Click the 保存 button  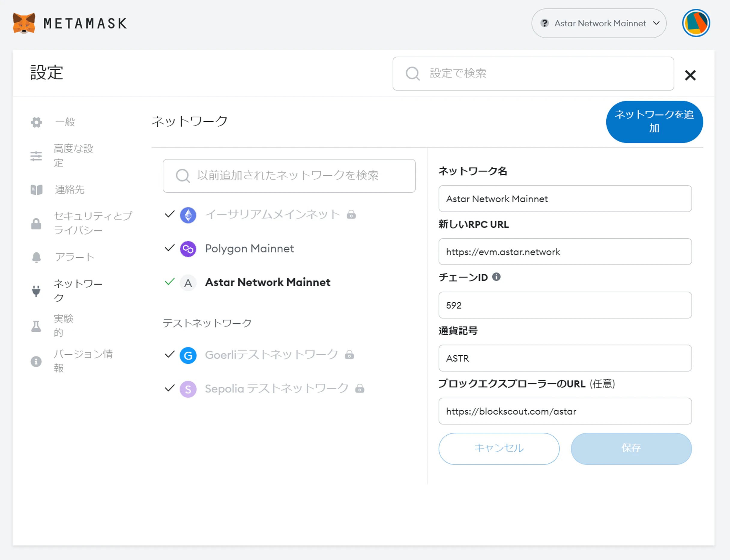(x=631, y=449)
